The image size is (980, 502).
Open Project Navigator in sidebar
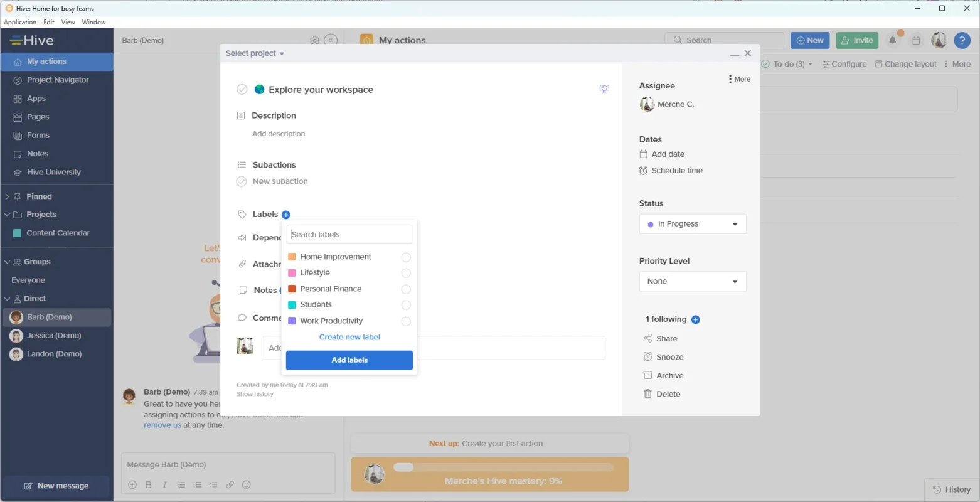point(56,80)
